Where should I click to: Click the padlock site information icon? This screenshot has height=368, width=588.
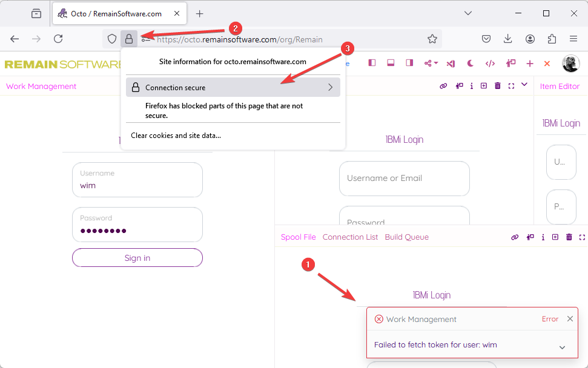point(128,39)
